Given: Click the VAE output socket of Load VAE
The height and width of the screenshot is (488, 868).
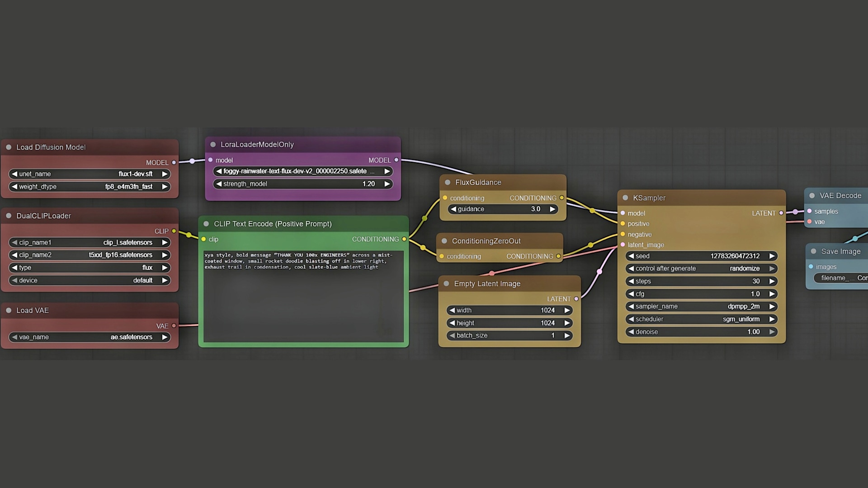Looking at the screenshot, I should pyautogui.click(x=174, y=326).
